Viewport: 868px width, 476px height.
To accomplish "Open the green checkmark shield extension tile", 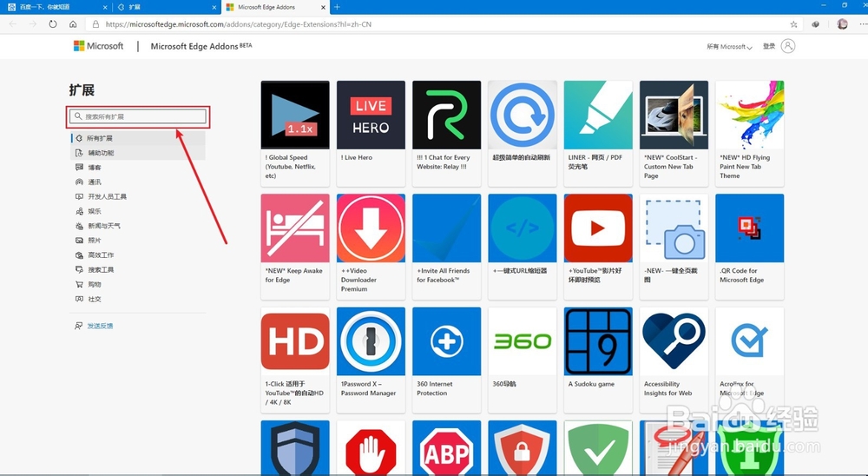I will click(598, 447).
